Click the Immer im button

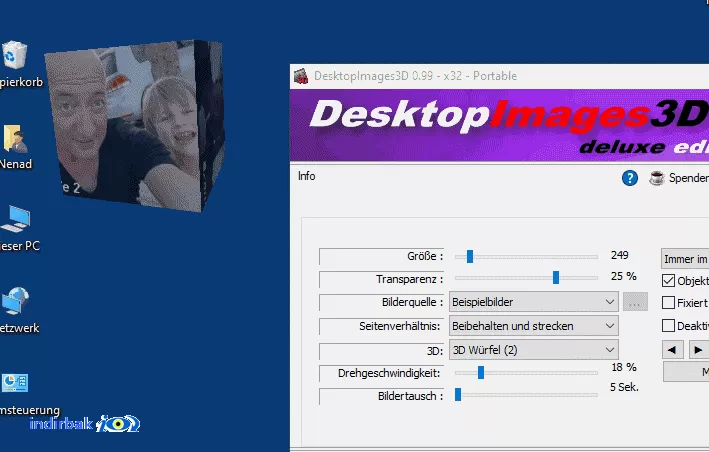coord(685,259)
